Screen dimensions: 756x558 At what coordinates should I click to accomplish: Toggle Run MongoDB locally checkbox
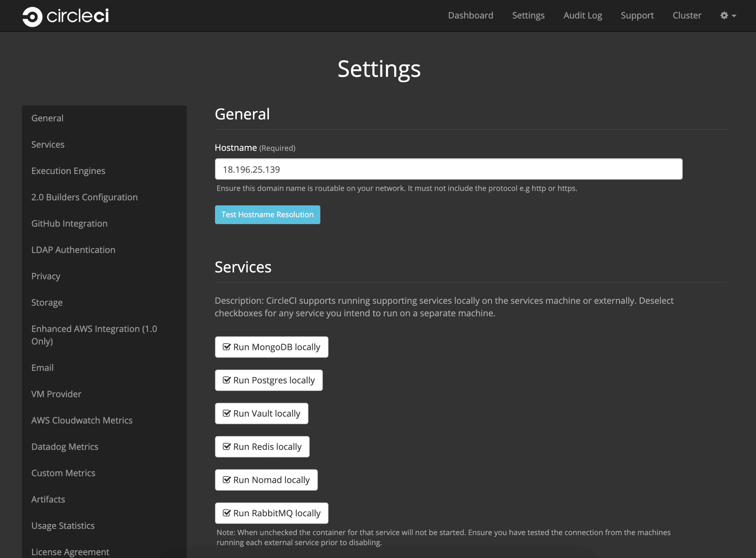tap(271, 347)
